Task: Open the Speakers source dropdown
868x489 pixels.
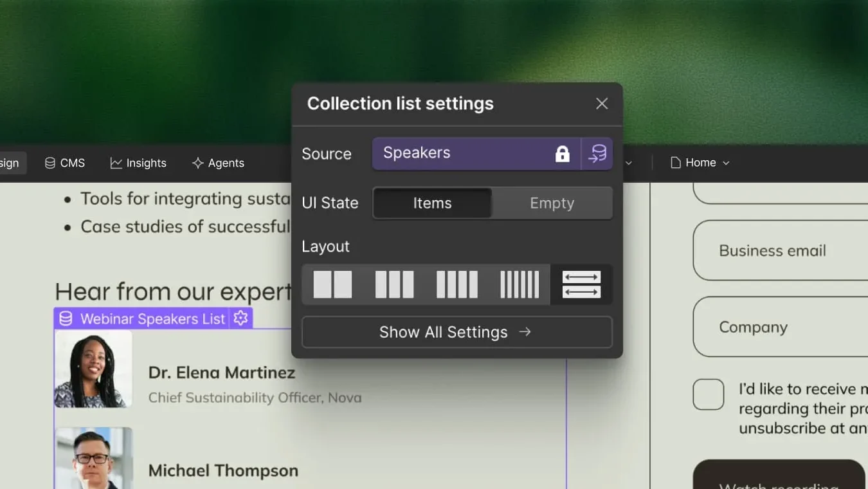Action: coord(476,154)
